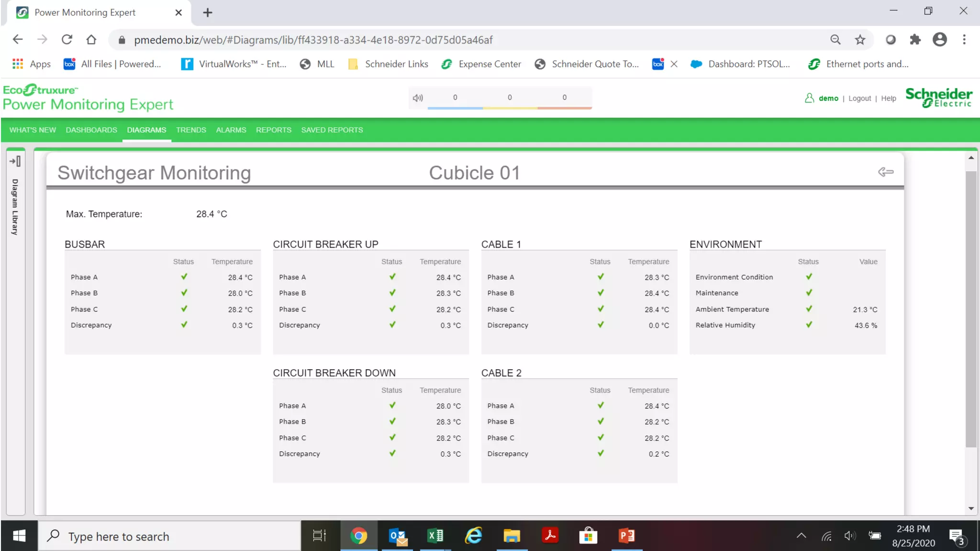980x551 pixels.
Task: Open Excel from the taskbar
Action: (x=435, y=536)
